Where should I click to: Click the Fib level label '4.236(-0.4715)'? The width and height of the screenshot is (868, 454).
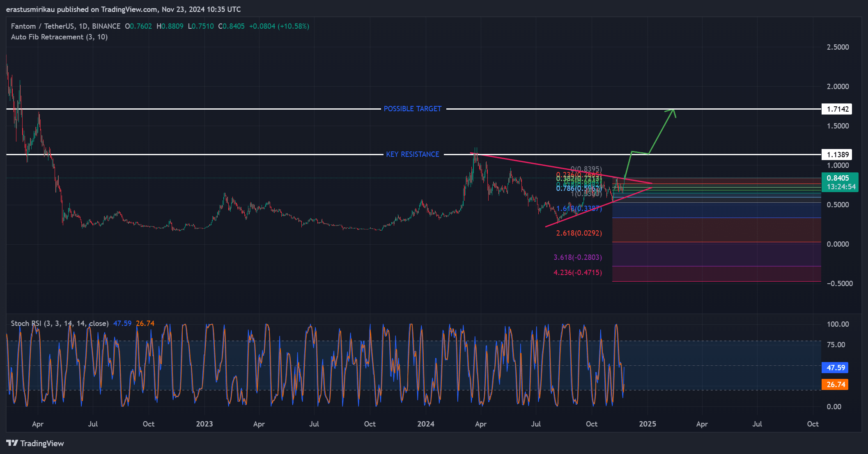tap(578, 273)
